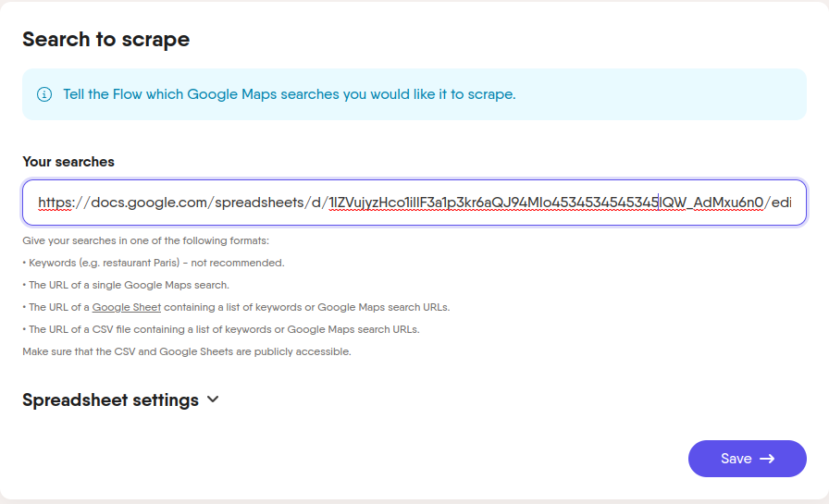Place cursor at edi end of URL
This screenshot has width=829, height=504.
pos(782,203)
